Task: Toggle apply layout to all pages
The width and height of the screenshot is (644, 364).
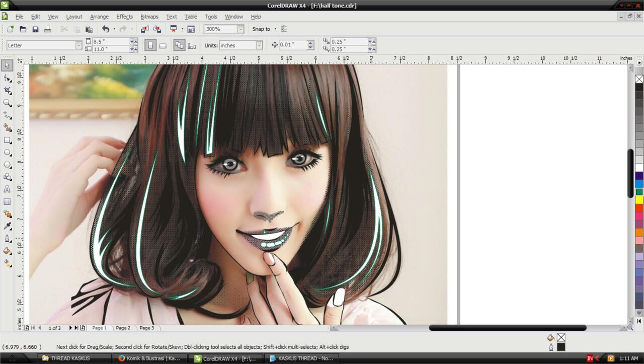Action: 180,45
